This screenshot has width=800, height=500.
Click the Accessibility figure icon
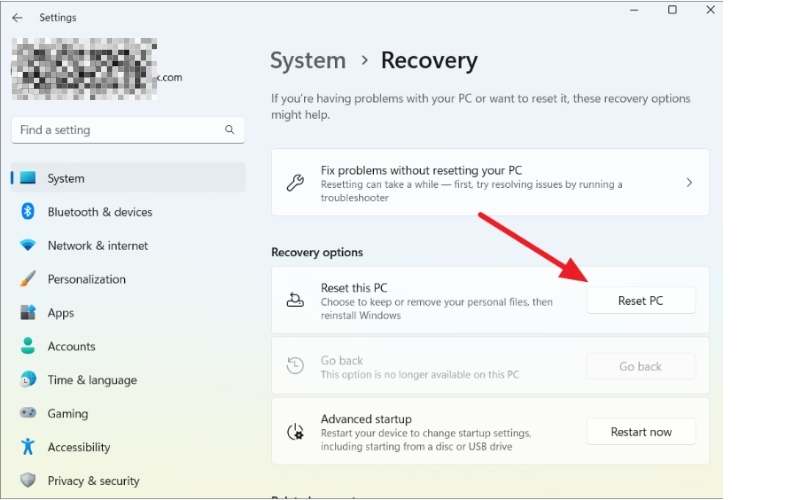tap(28, 447)
